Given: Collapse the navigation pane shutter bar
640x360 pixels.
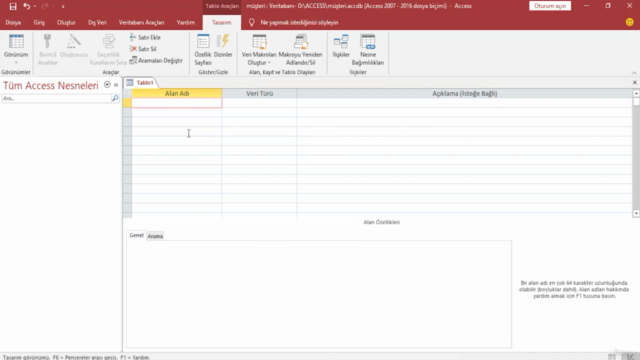Looking at the screenshot, I should coord(116,85).
